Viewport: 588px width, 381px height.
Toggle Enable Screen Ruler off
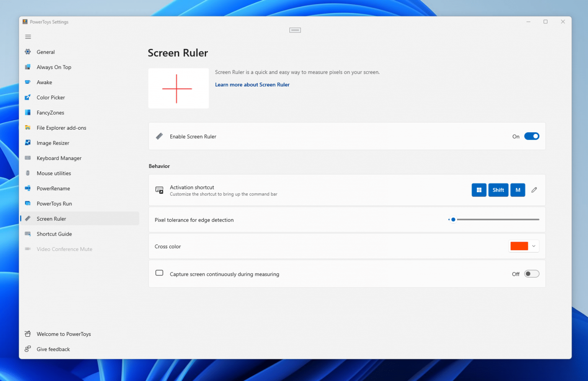pos(532,136)
